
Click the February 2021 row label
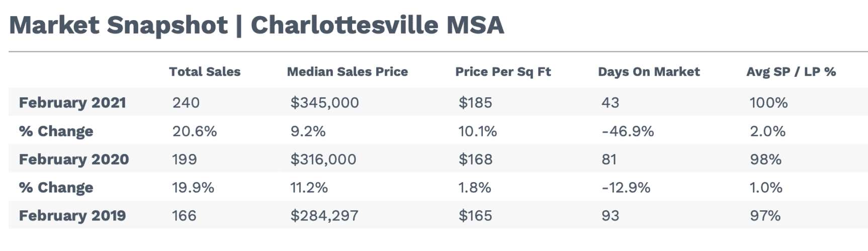coord(72,102)
